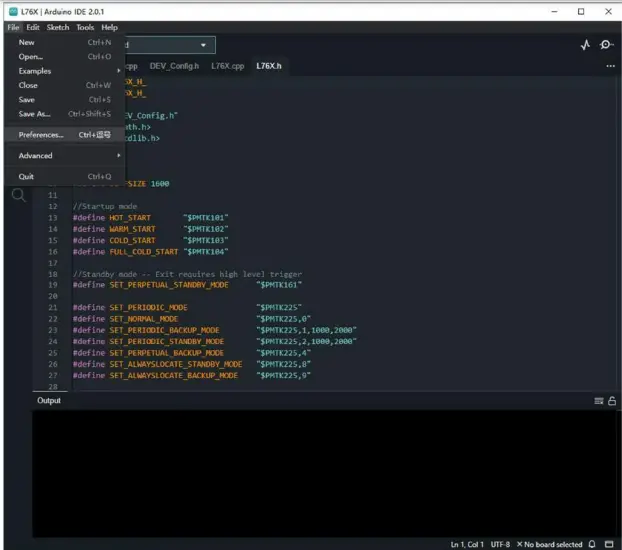Expand the Examples submenu
The image size is (622, 550).
pos(34,71)
